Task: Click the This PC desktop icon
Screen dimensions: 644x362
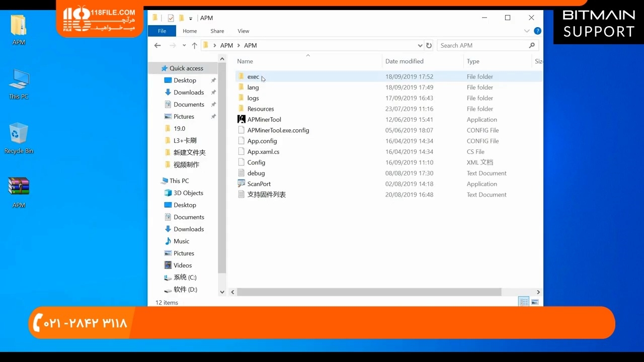Action: [19, 84]
